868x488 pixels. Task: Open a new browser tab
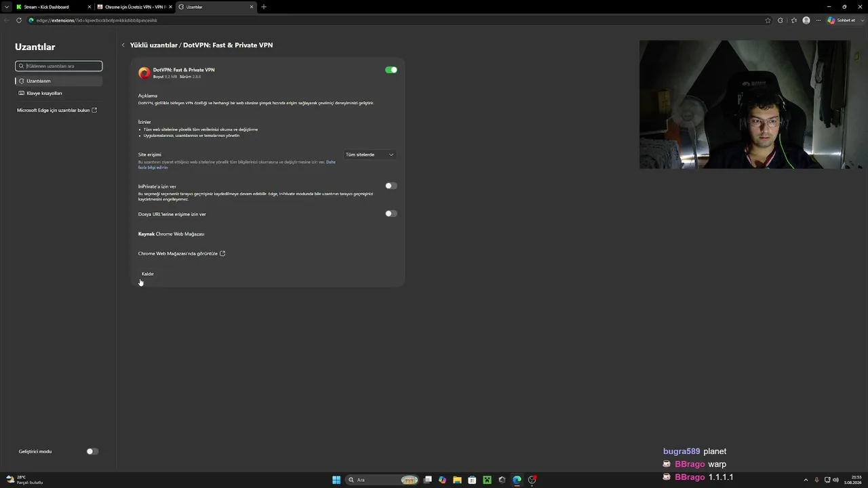(x=264, y=7)
